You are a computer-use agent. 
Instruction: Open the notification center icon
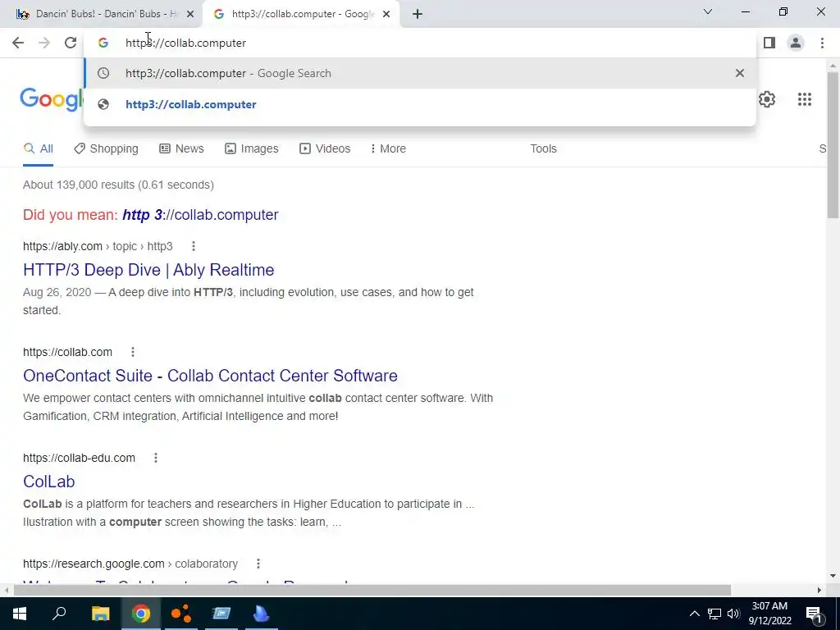[x=813, y=614]
